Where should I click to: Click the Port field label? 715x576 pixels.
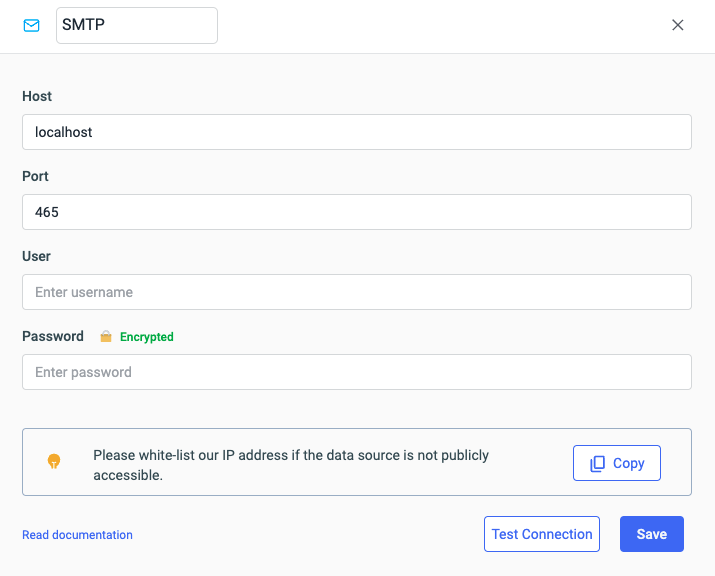35,176
